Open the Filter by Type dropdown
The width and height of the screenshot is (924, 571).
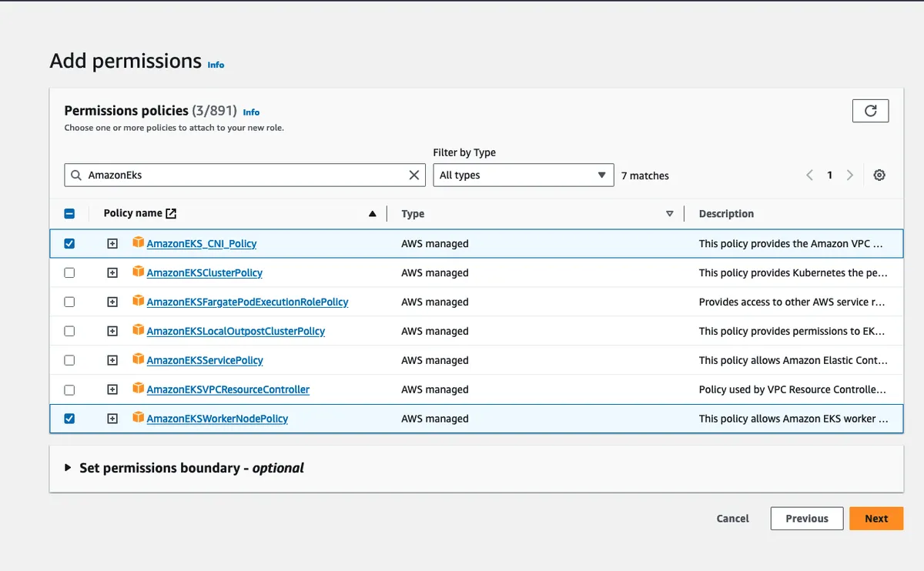[524, 175]
